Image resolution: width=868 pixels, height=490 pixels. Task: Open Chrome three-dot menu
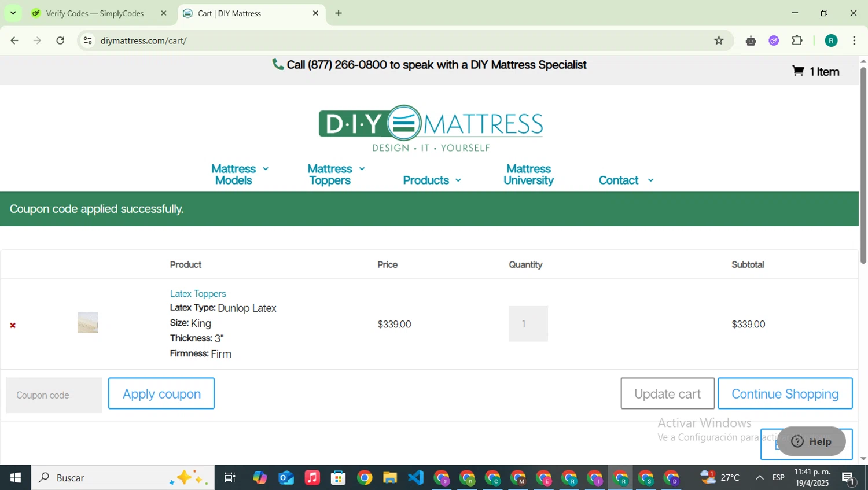tap(854, 40)
